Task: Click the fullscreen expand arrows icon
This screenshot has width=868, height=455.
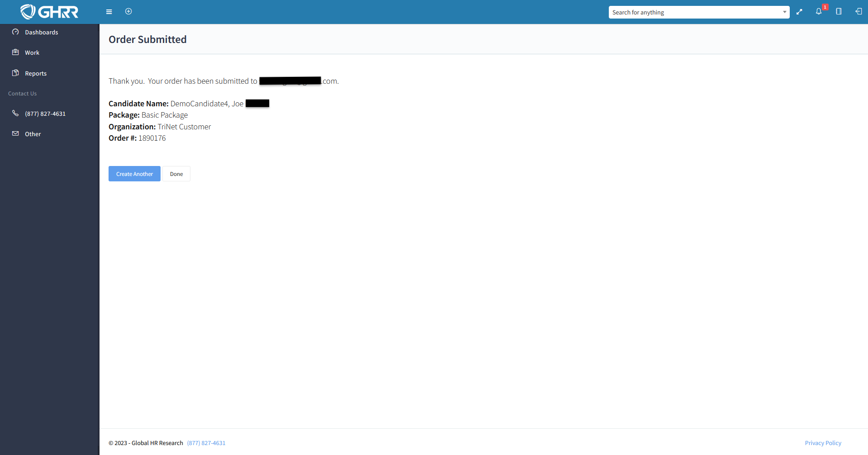Action: [799, 12]
